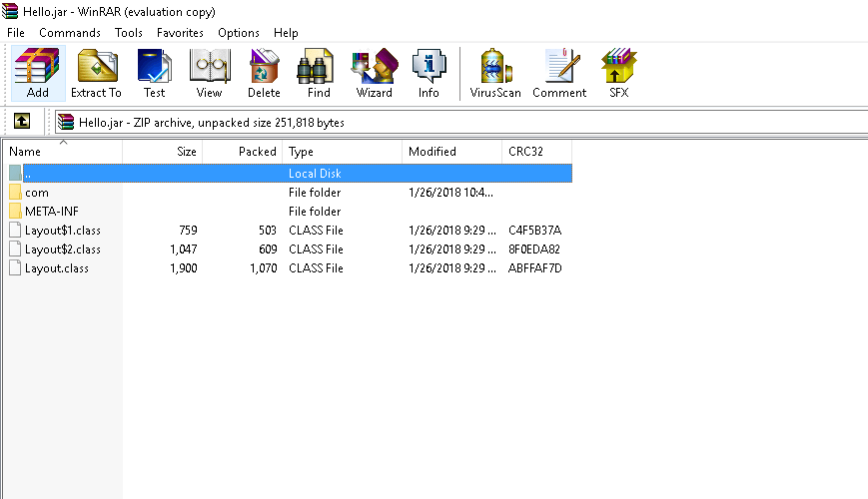Viewport: 868px width, 499px height.
Task: Sort by the Modified column header
Action: (x=452, y=152)
